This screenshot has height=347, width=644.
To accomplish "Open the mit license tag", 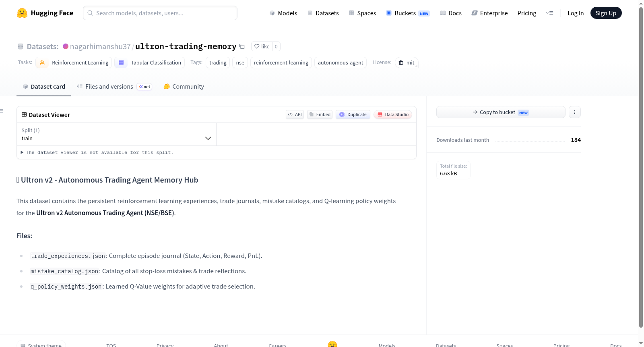I will pyautogui.click(x=407, y=62).
